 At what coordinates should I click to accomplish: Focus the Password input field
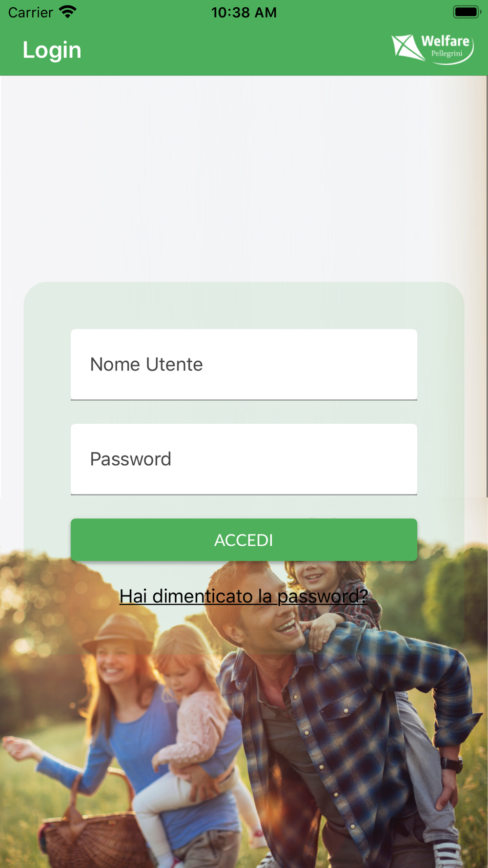tap(244, 459)
